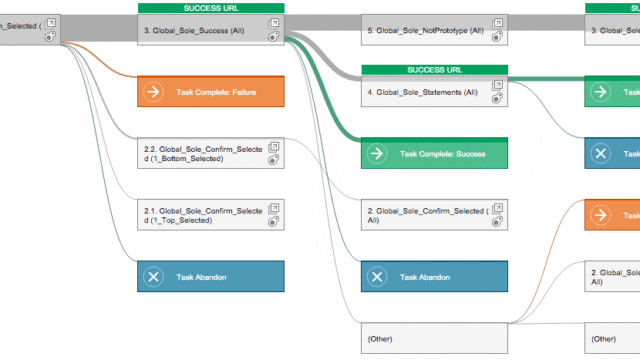Click X icon on cut-off blue Task node

(600, 153)
